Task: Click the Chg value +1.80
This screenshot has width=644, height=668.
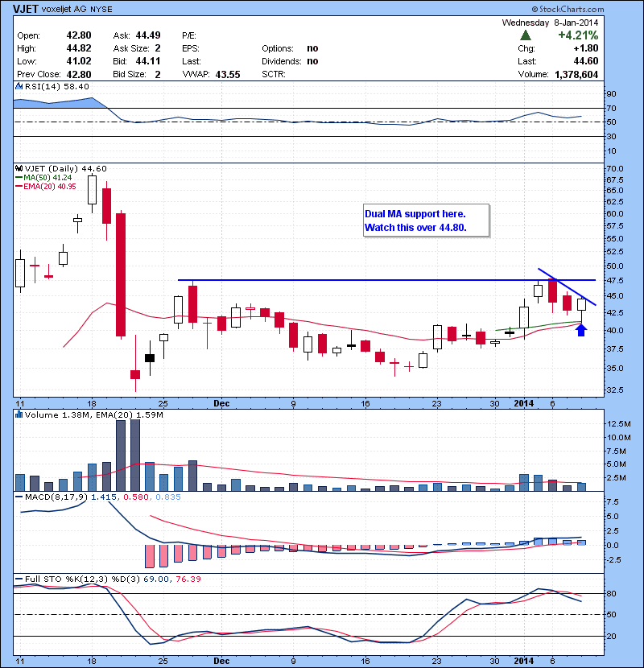Action: (586, 48)
